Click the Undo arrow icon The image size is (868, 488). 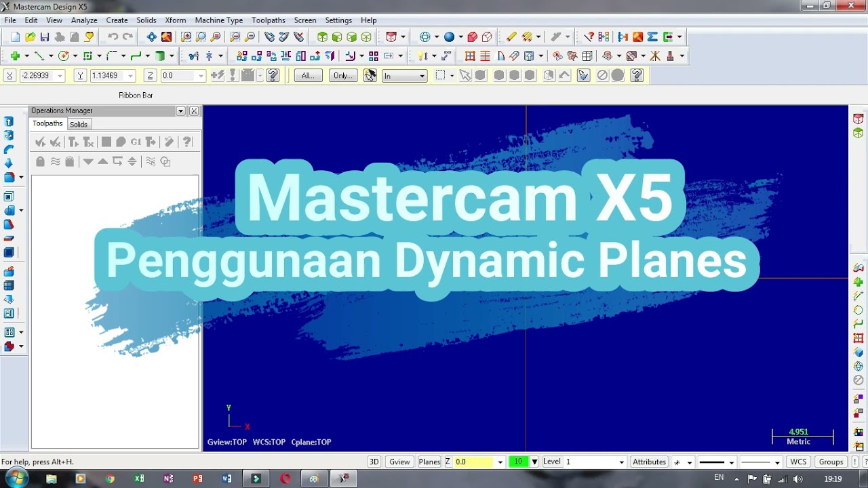113,37
